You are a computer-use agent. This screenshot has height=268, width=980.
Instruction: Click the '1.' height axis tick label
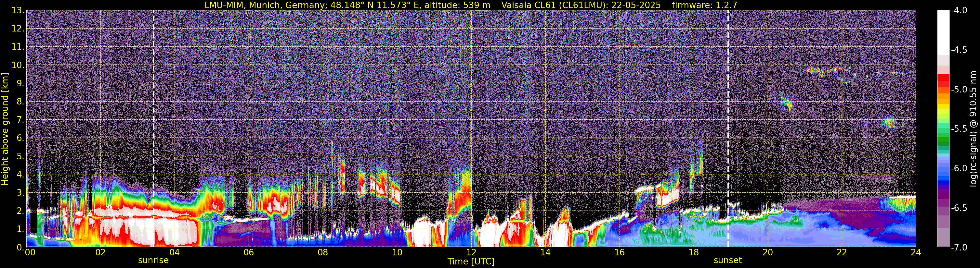(x=20, y=229)
